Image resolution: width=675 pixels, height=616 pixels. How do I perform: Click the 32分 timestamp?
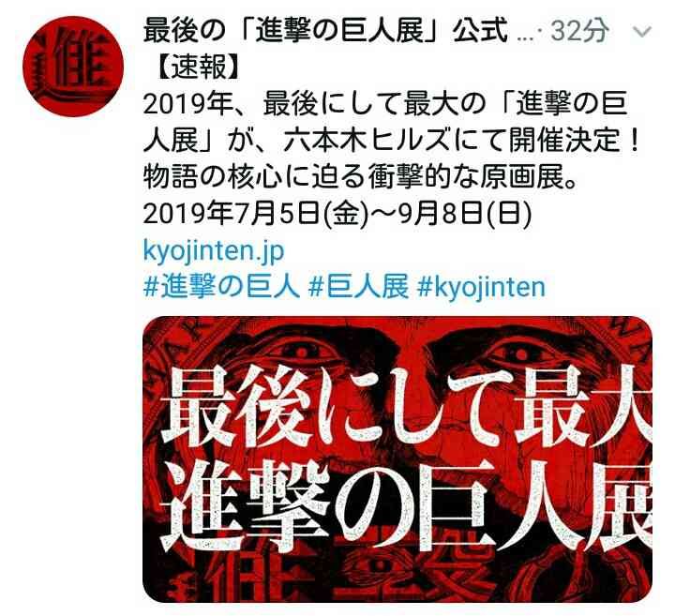pos(580,32)
